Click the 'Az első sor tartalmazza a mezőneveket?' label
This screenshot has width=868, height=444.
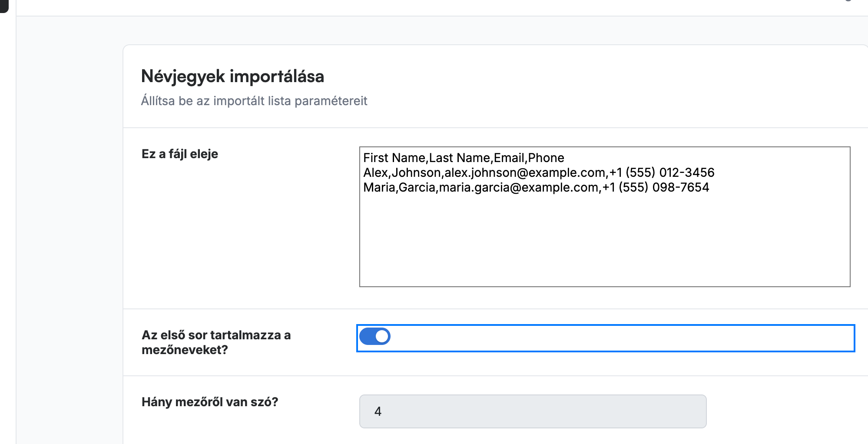[x=216, y=342]
